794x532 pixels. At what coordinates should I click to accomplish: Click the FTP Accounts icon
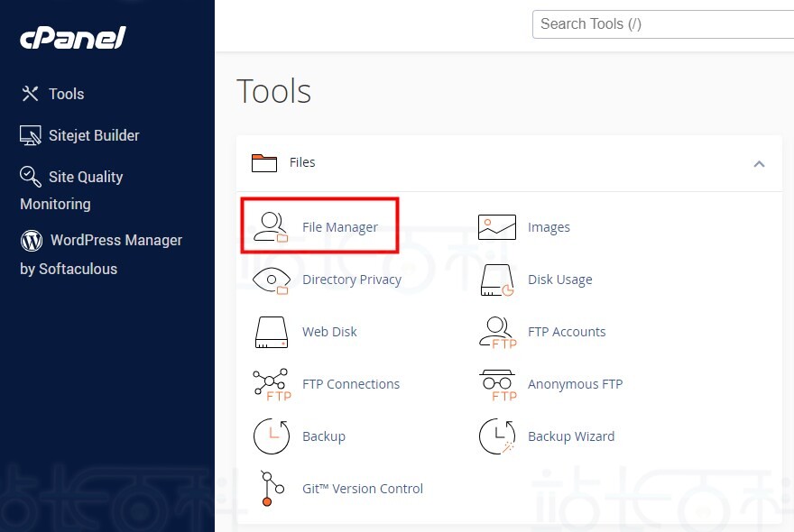click(x=496, y=332)
